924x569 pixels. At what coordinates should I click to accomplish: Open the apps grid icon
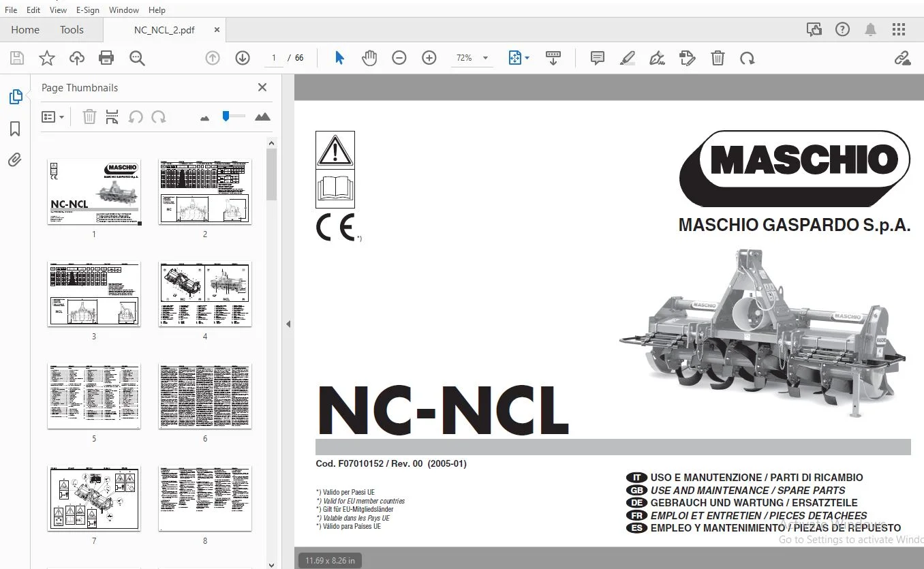899,30
